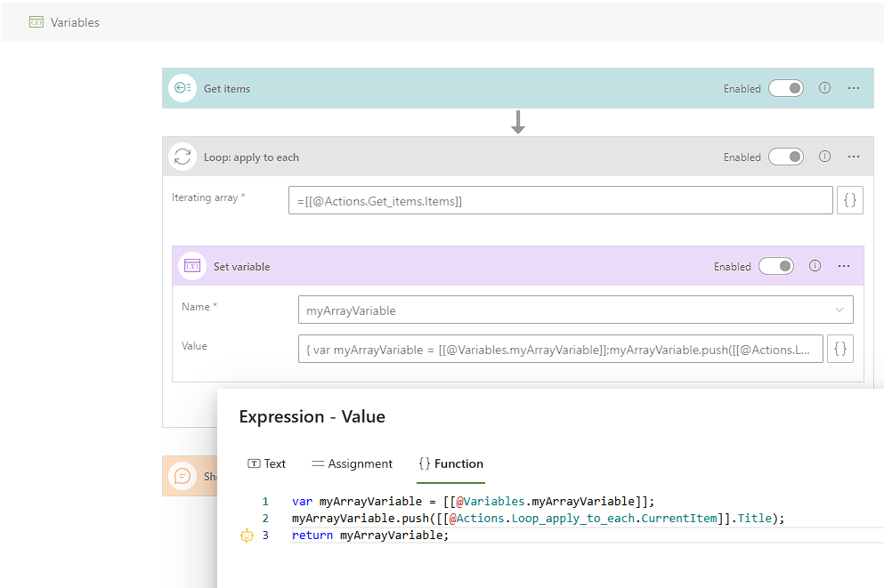Open info for Get items action

(x=824, y=88)
